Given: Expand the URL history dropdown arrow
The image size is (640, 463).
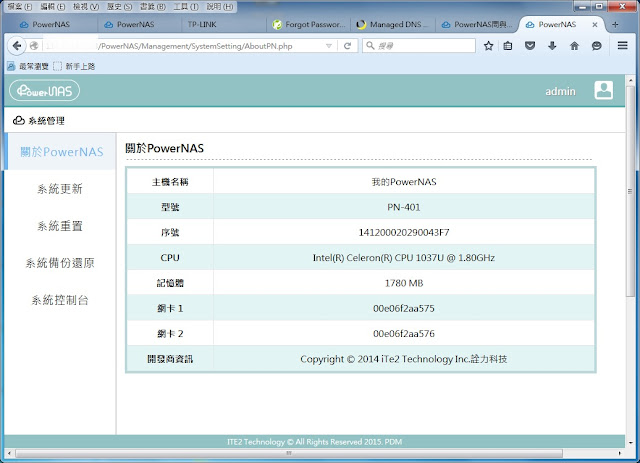Looking at the screenshot, I should coord(329,46).
